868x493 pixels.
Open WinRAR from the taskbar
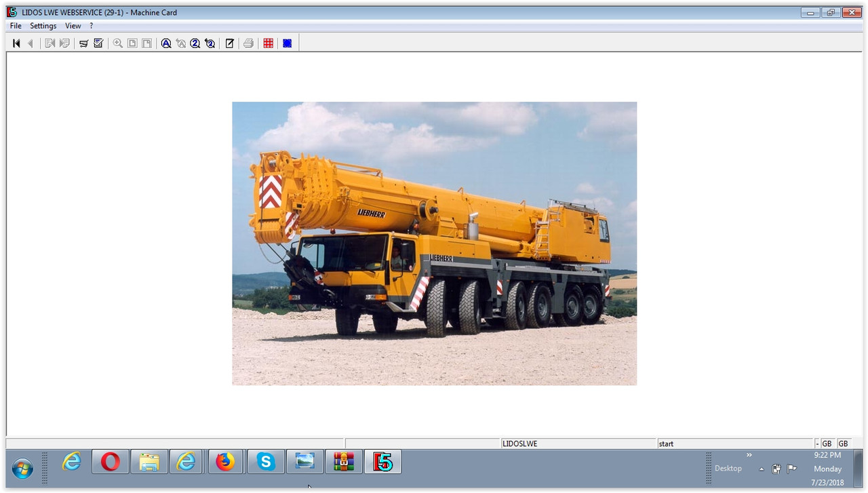click(x=343, y=462)
